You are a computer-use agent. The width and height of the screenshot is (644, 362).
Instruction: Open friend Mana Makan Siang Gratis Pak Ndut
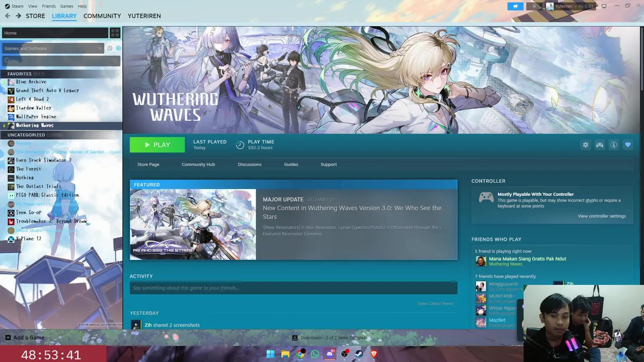point(527,259)
